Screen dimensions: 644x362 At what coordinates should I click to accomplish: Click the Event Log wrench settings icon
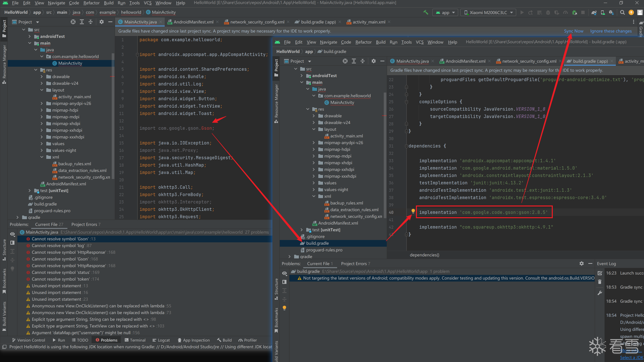coord(600,293)
